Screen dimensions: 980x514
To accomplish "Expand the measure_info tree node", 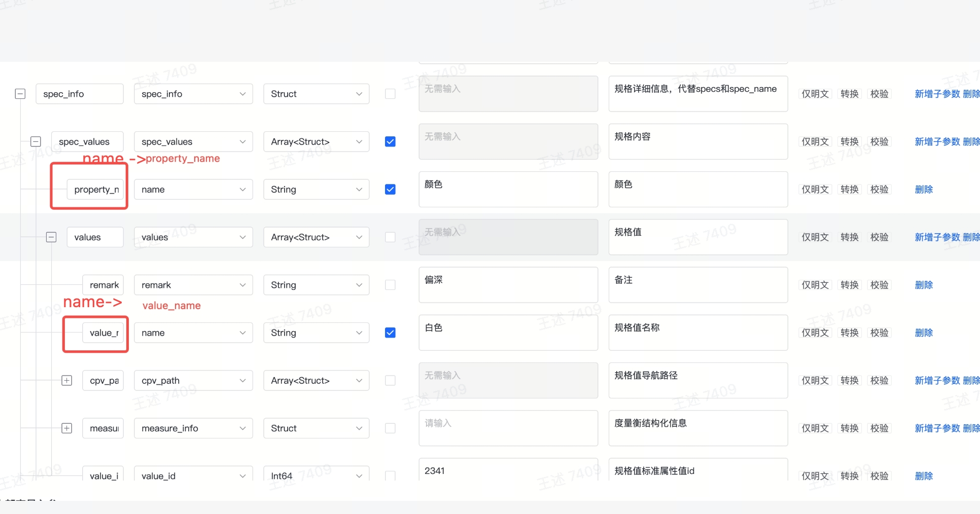I will (x=66, y=428).
